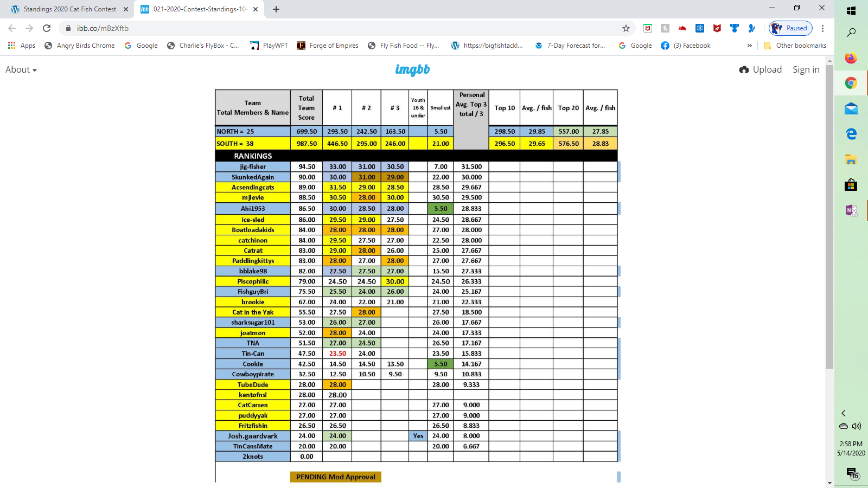Click scrollbar down arrow

[x=829, y=483]
